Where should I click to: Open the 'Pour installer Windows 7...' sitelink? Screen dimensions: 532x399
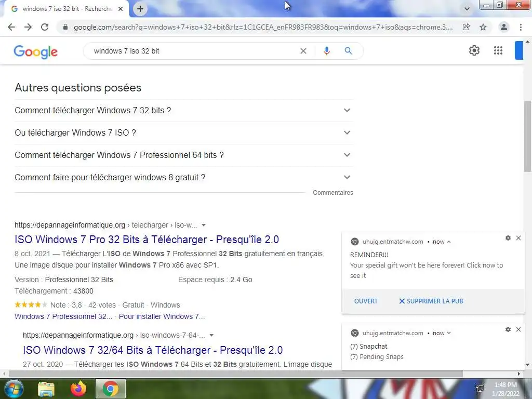(x=162, y=316)
